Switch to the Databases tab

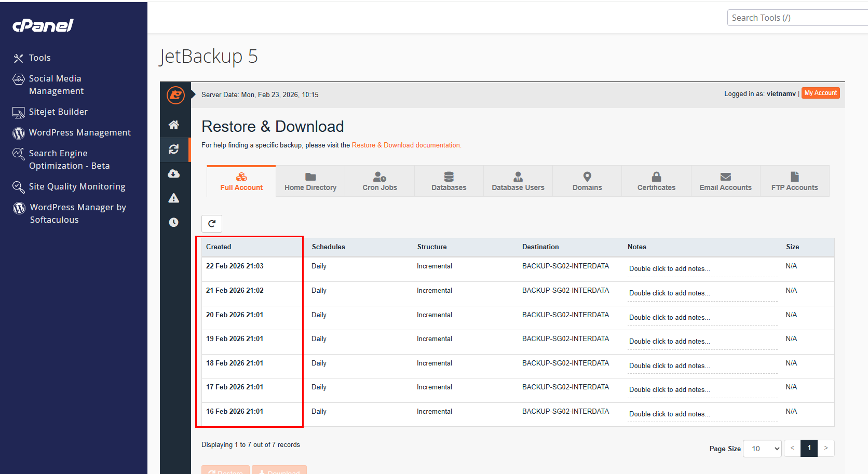(449, 181)
